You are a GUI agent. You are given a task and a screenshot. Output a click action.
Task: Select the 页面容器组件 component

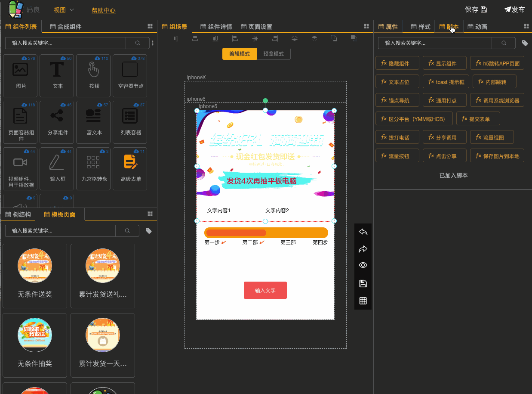[x=20, y=122]
